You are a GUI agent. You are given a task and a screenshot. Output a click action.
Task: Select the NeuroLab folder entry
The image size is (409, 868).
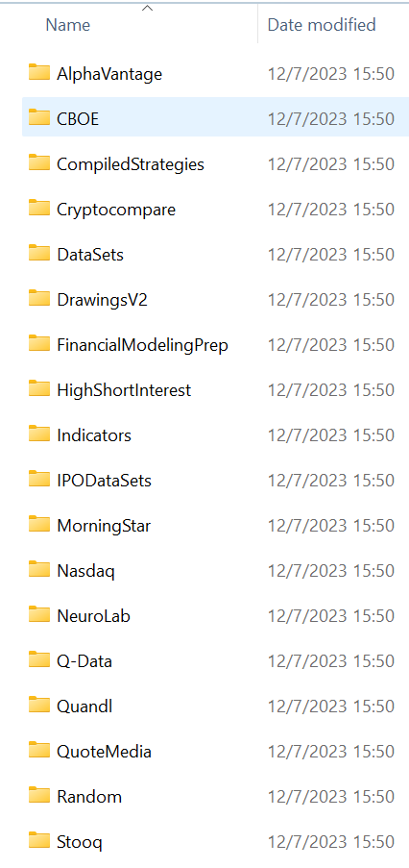216,615
